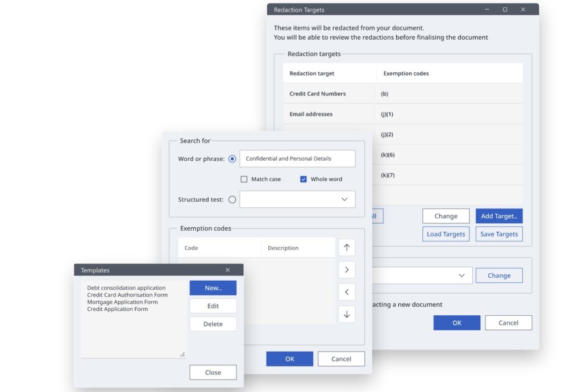Delete the selected template
Screen dimensions: 582x392
(x=213, y=323)
